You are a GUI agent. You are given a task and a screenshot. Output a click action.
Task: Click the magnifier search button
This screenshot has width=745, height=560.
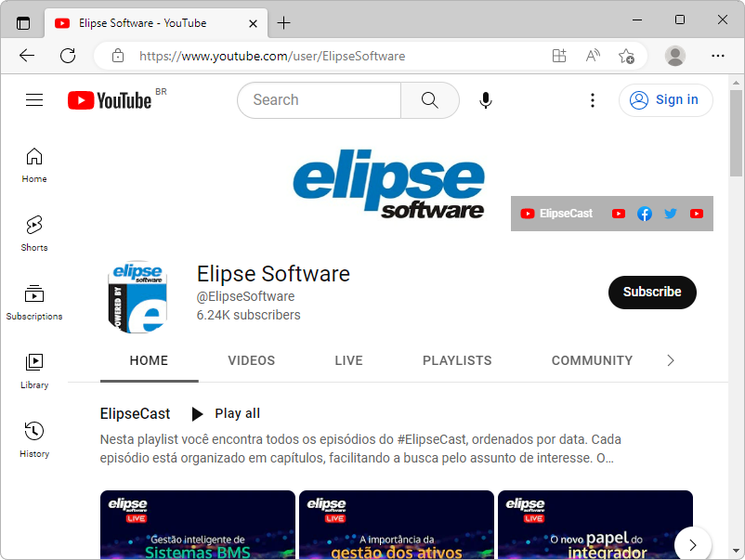pyautogui.click(x=429, y=100)
